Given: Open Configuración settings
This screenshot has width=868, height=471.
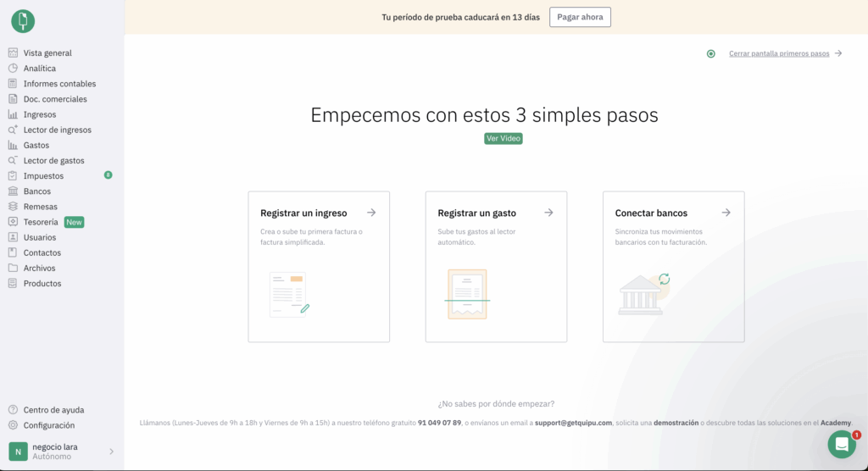Looking at the screenshot, I should click(x=48, y=425).
